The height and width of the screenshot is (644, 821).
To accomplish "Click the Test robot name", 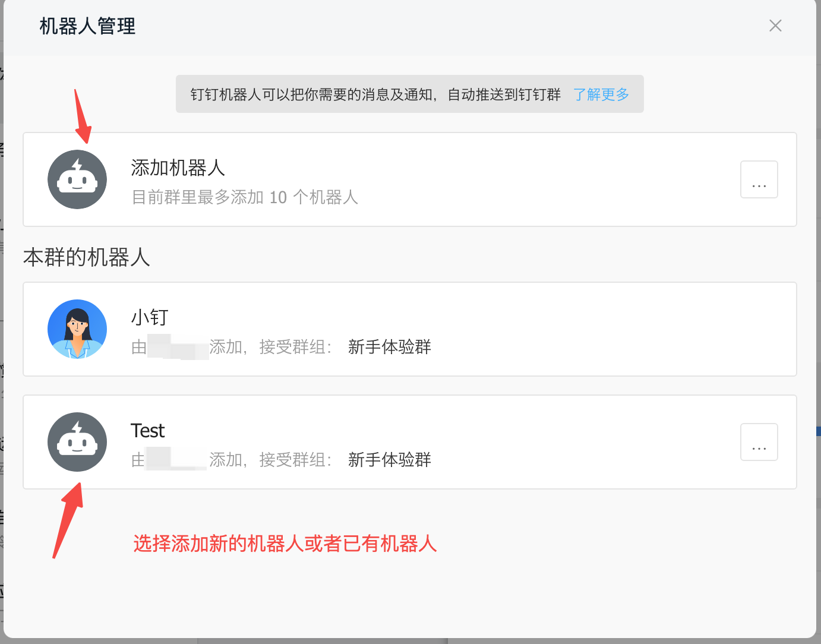I will point(147,430).
